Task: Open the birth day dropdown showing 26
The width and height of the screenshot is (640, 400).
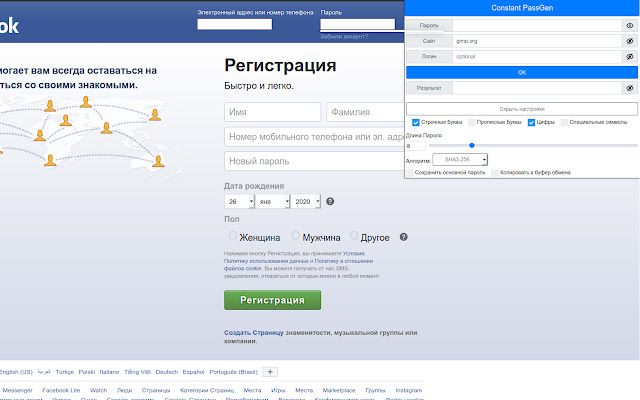Action: 239,201
